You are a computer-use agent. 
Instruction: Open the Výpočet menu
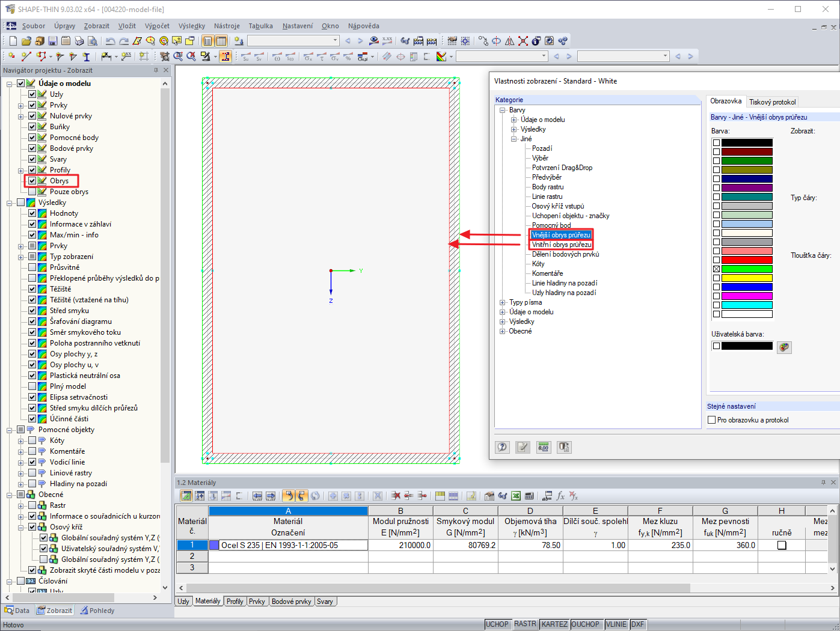tap(157, 26)
